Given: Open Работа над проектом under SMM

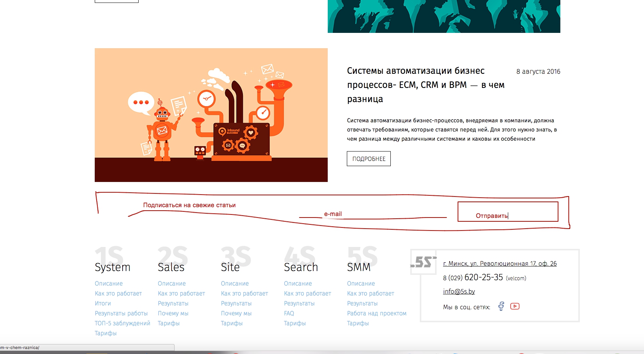Looking at the screenshot, I should click(x=376, y=313).
